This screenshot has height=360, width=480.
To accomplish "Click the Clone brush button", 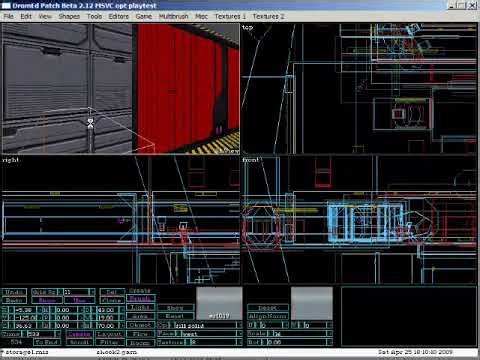I will (x=112, y=300).
